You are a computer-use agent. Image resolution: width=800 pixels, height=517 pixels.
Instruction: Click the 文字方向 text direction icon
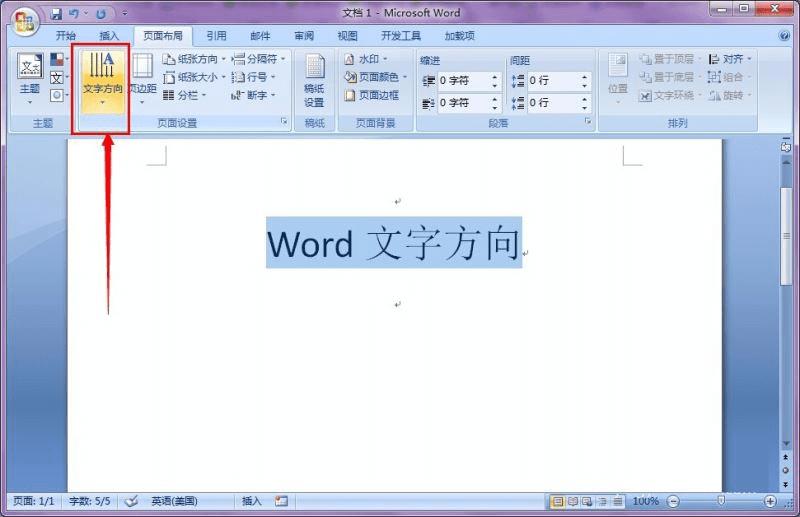(102, 80)
